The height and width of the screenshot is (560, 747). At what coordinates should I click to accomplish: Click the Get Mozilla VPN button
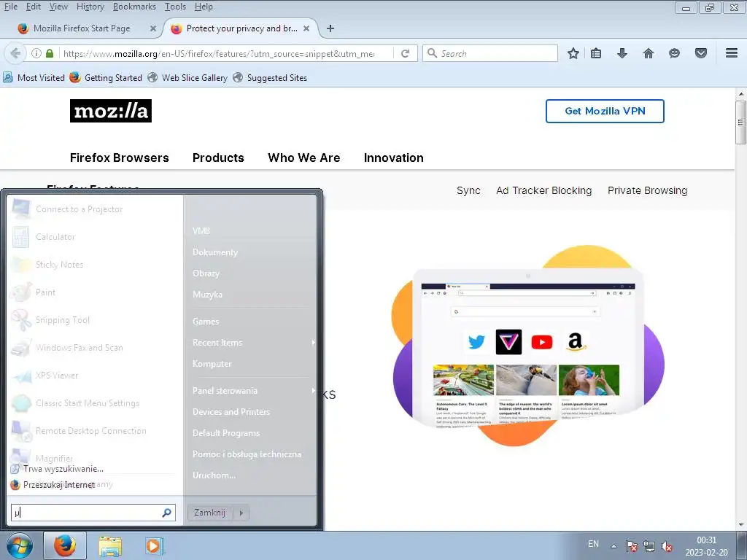click(x=605, y=111)
